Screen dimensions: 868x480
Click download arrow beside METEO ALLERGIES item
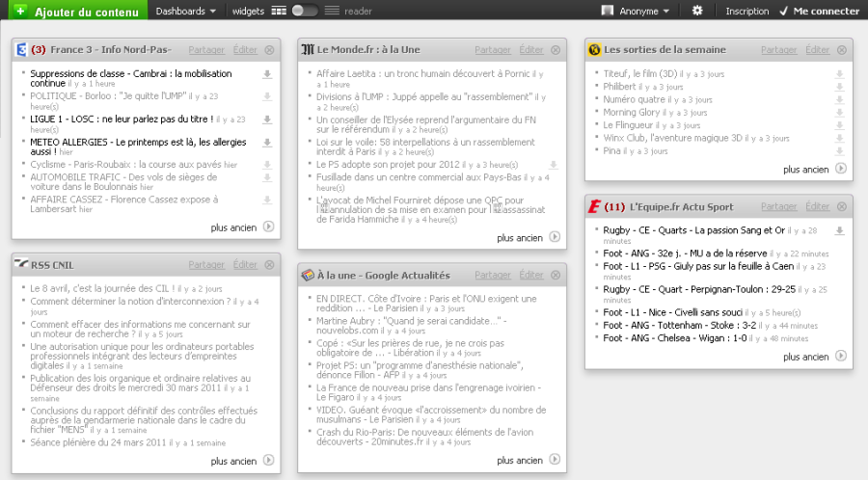pos(267,143)
